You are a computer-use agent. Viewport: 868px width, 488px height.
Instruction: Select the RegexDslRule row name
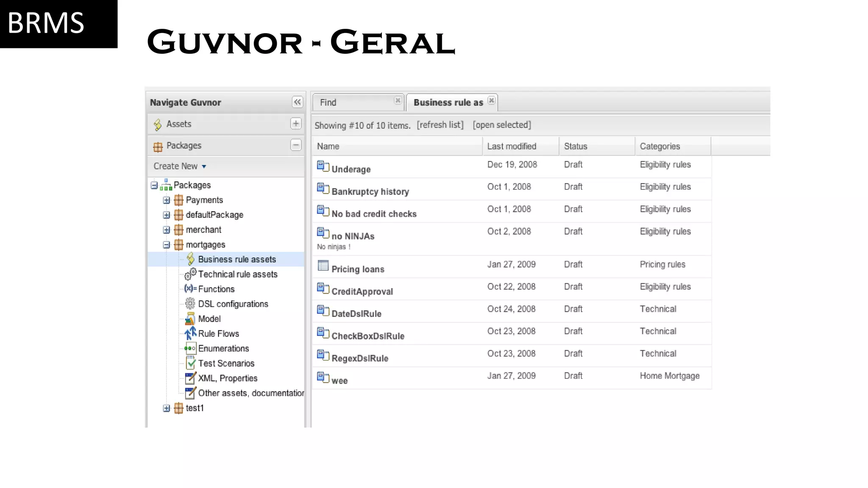coord(360,358)
